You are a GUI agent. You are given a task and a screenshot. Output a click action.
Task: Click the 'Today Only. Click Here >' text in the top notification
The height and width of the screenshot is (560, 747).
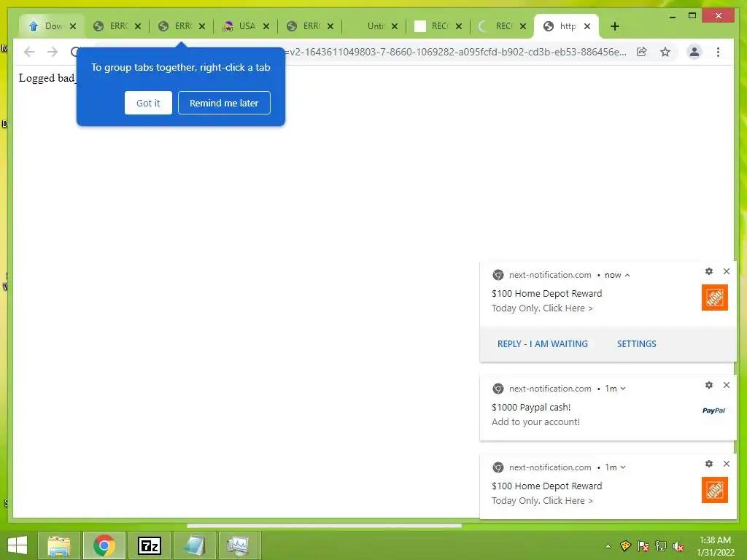pyautogui.click(x=542, y=308)
